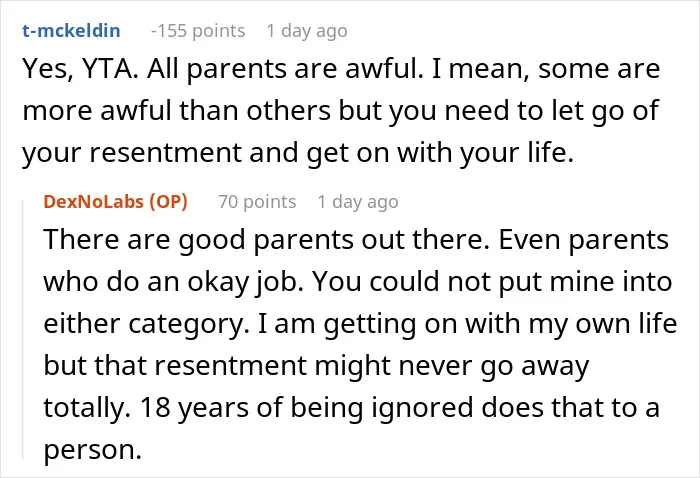Click the -155 points score

198,31
